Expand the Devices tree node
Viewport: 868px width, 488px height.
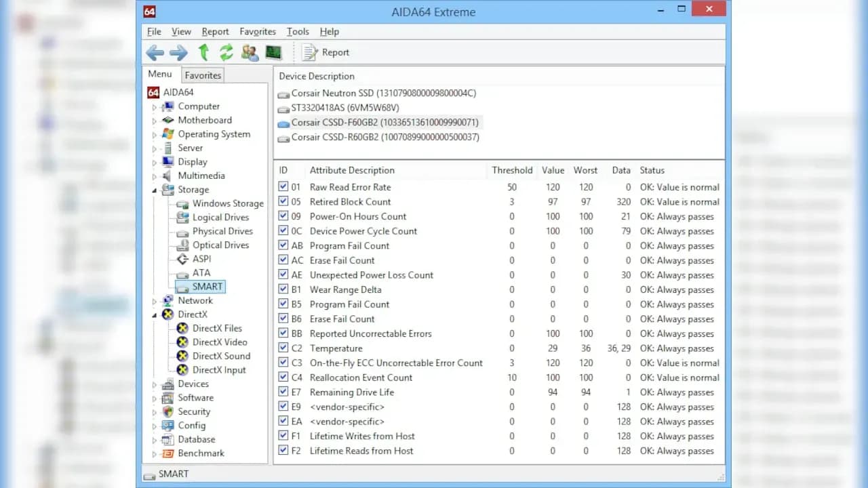point(155,384)
